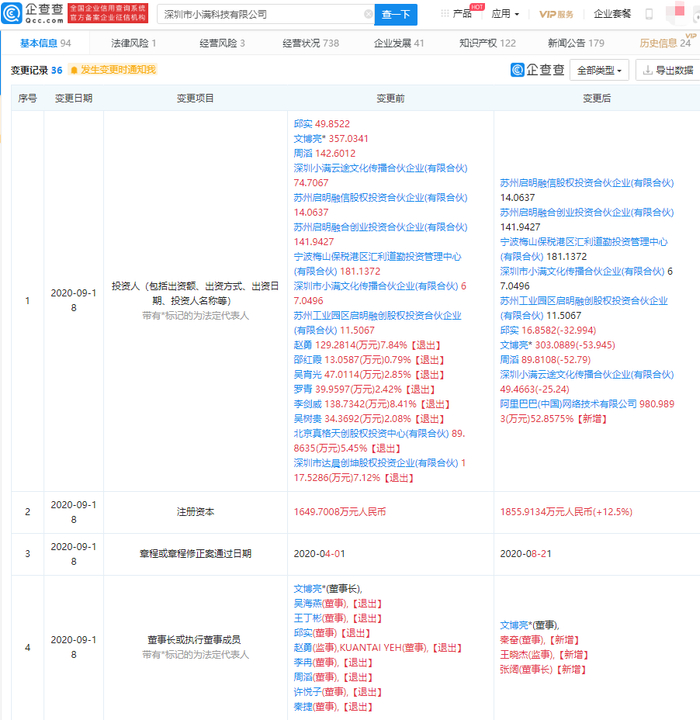Select the 1855.9134万元人民币(+12.5%) capital value
Viewport: 700px width, 720px height.
pos(566,512)
